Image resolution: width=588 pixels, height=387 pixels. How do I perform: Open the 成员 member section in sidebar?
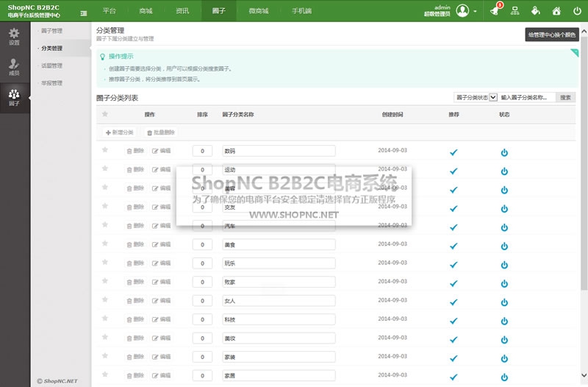coord(14,67)
